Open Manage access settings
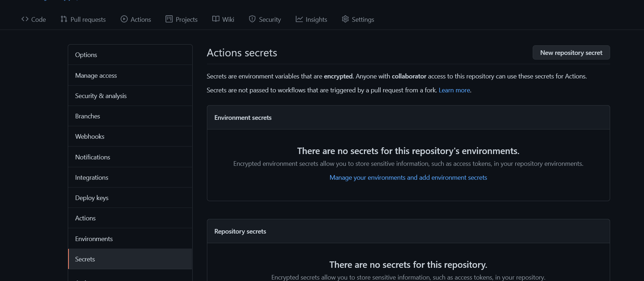 tap(130, 75)
